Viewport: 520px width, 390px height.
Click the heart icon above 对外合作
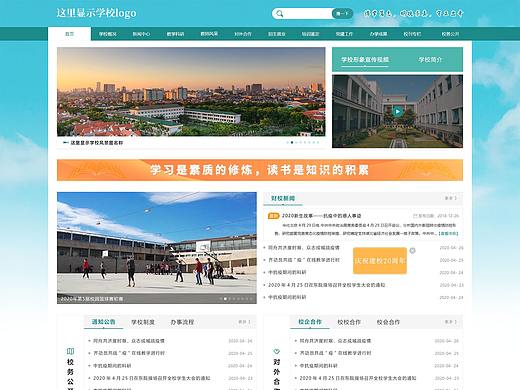(277, 351)
